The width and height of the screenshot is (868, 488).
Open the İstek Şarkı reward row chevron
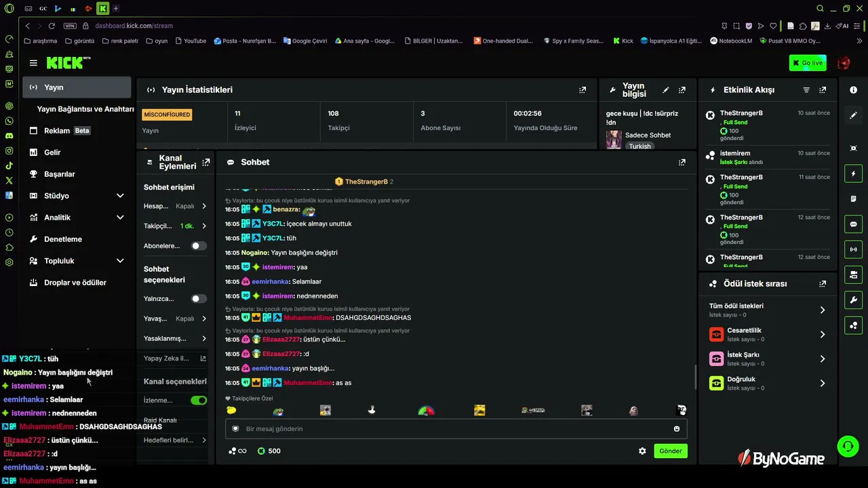coord(823,359)
